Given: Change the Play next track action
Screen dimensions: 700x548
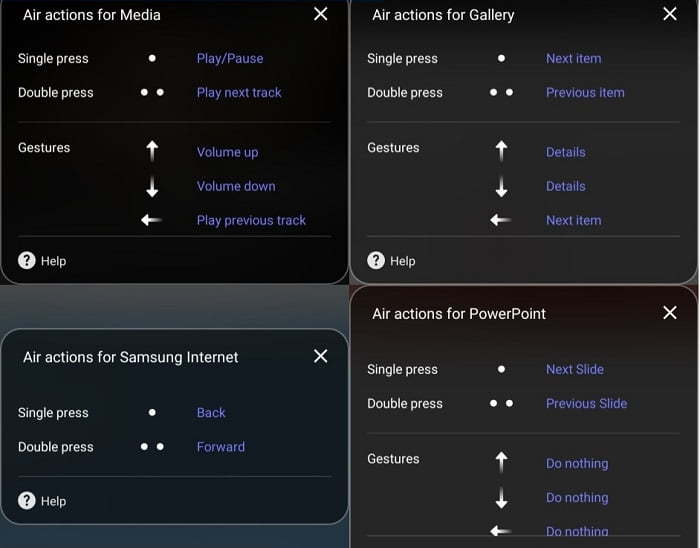Looking at the screenshot, I should click(x=239, y=92).
